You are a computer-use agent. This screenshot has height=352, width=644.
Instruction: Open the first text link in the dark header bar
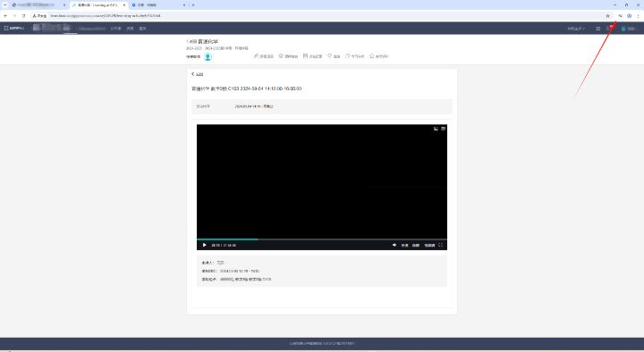click(115, 29)
